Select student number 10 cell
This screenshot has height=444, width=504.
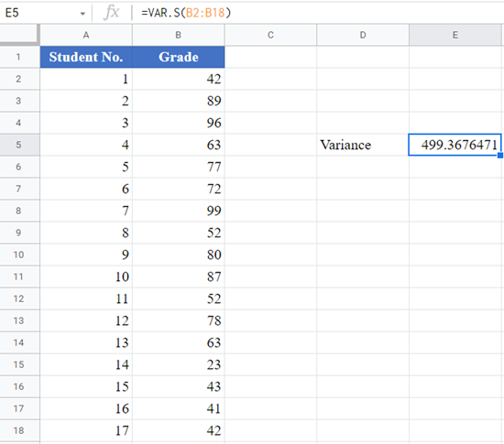(x=86, y=276)
